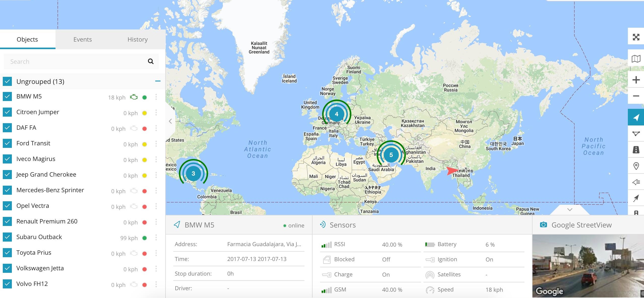Click the road traffic tool icon

click(x=636, y=150)
